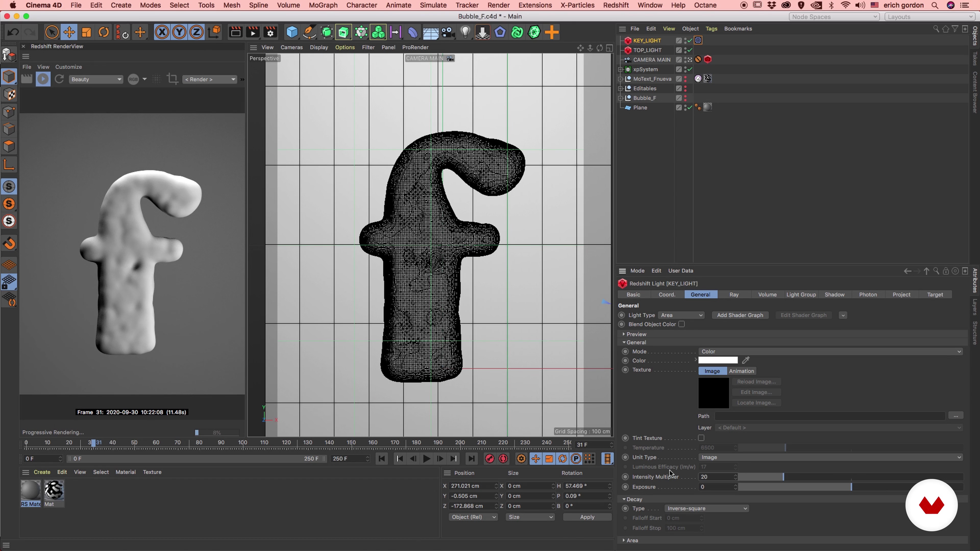The image size is (980, 551).
Task: Go to start of animation button
Action: click(381, 459)
